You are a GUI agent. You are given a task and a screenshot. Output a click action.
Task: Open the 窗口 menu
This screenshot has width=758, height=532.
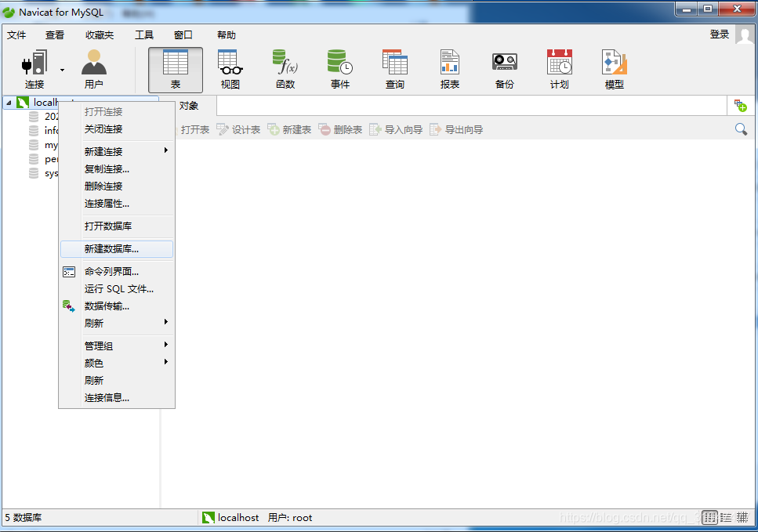[x=183, y=35]
